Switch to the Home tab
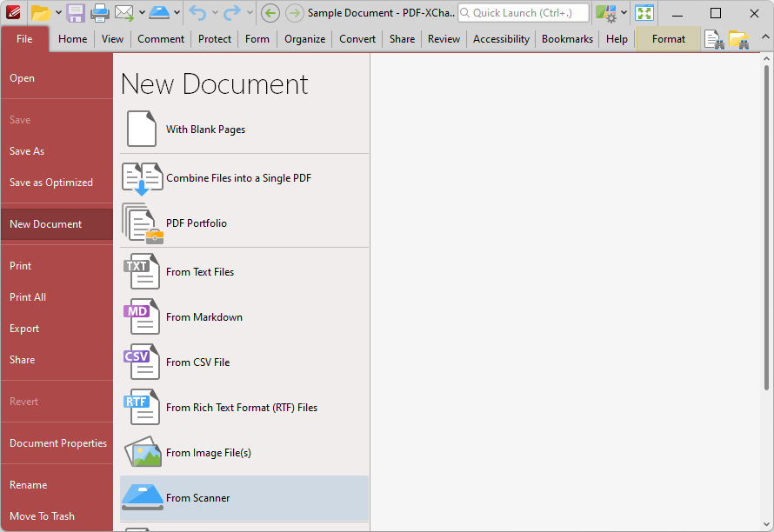Screen dimensions: 774x532 [72, 39]
